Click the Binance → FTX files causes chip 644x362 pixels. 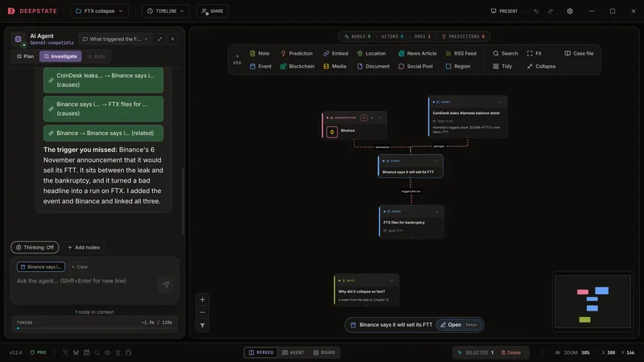[103, 109]
